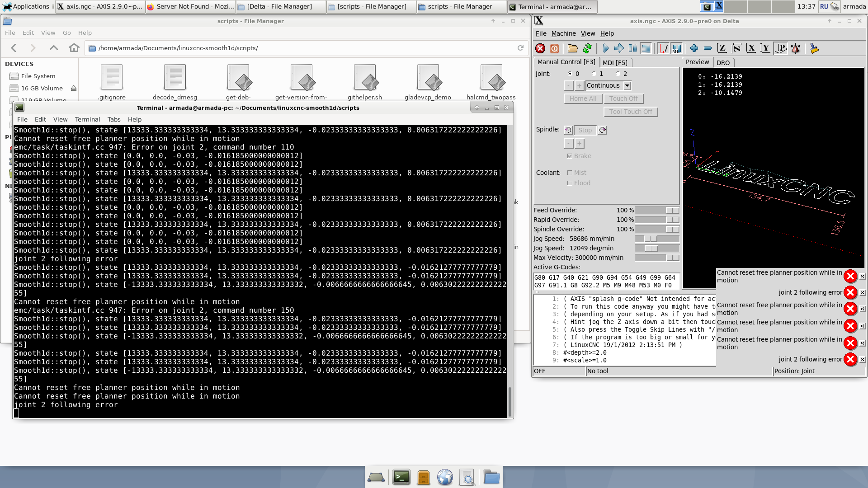Select decode_dmesg file in File Manager
Screen dimensions: 868x488
175,82
